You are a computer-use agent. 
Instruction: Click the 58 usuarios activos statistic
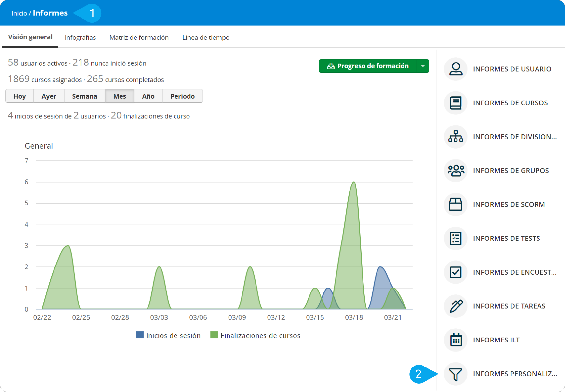(37, 63)
